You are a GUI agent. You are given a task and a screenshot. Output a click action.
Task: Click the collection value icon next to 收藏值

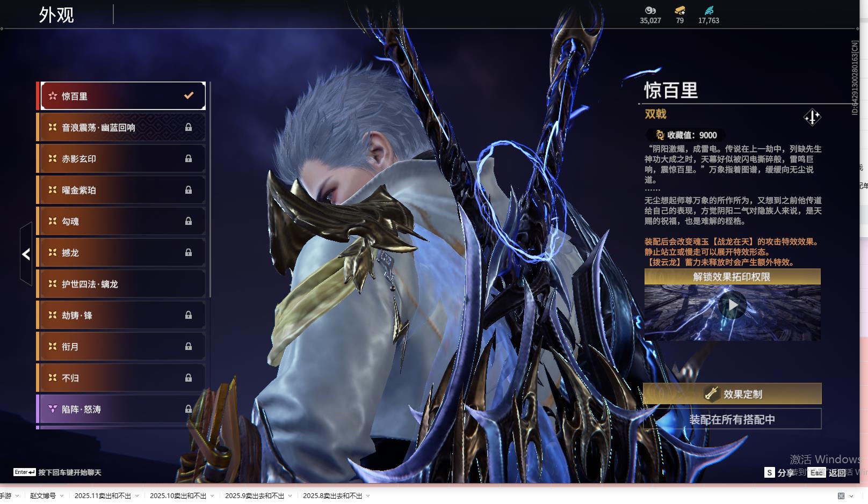[x=660, y=135]
